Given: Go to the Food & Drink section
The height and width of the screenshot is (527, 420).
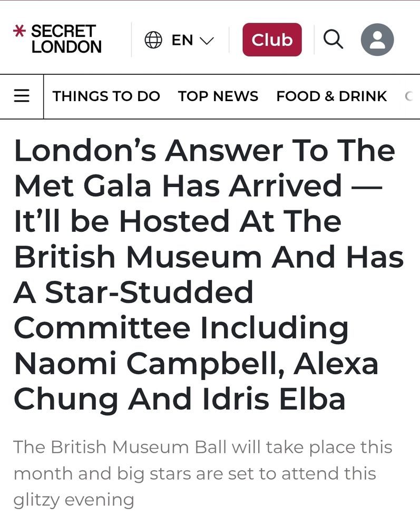Looking at the screenshot, I should coord(331,96).
